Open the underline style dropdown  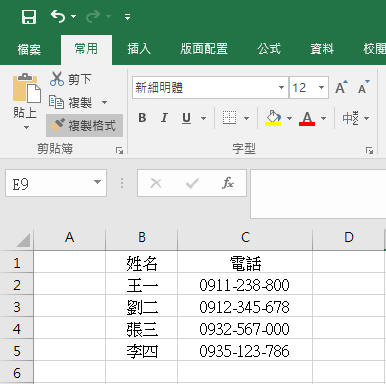tap(203, 118)
